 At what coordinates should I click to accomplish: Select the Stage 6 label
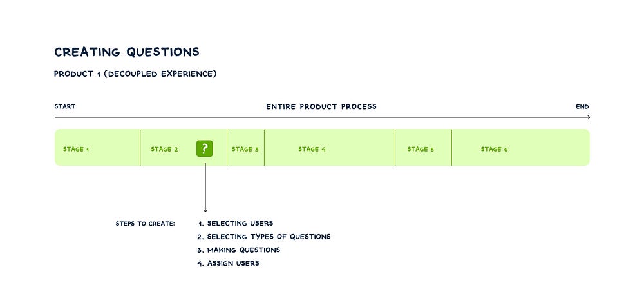point(494,150)
